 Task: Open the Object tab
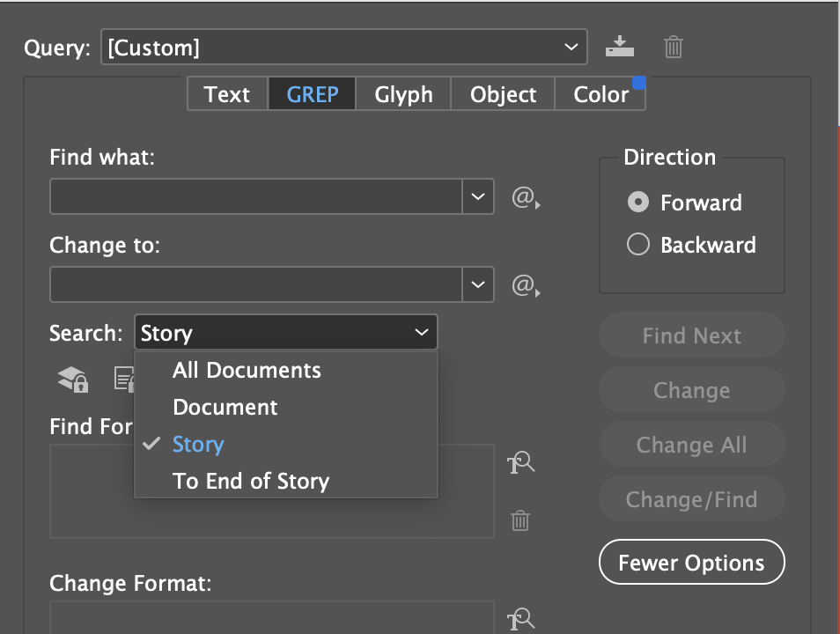[x=503, y=94]
